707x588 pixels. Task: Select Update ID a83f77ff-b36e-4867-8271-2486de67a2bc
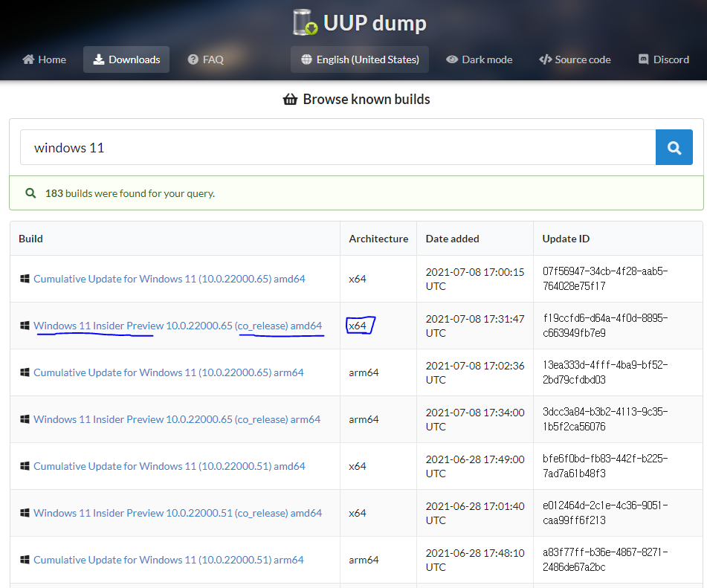point(605,560)
